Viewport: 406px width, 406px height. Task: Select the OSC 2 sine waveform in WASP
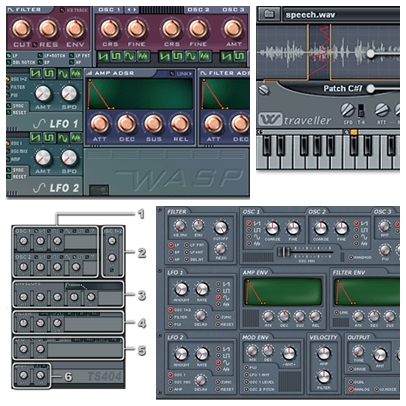[x=191, y=56]
